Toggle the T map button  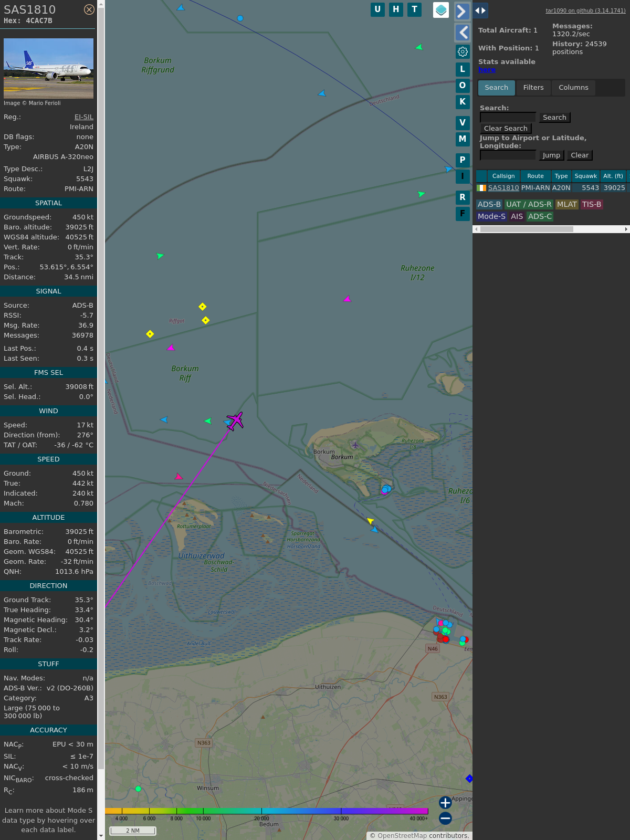(415, 9)
